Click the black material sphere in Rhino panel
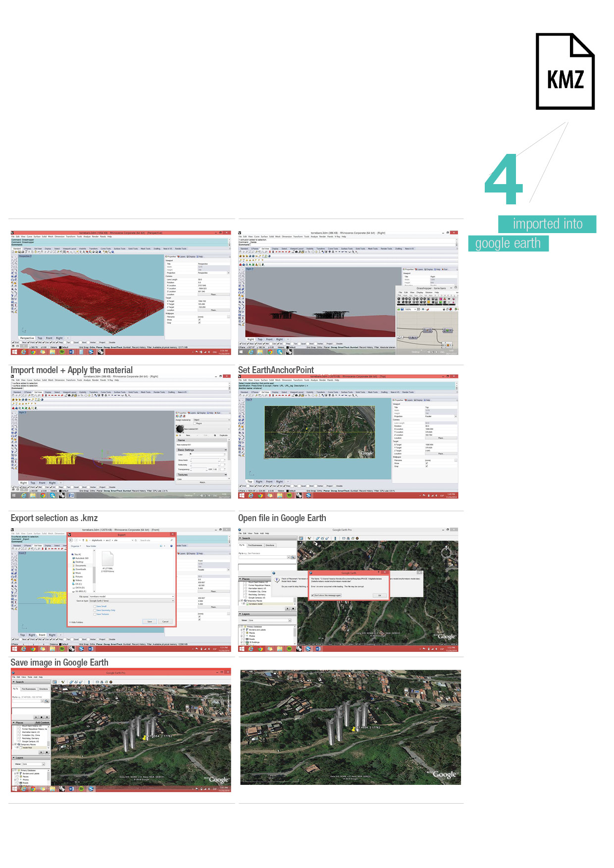Screen dimensions: 614x868 [180, 429]
